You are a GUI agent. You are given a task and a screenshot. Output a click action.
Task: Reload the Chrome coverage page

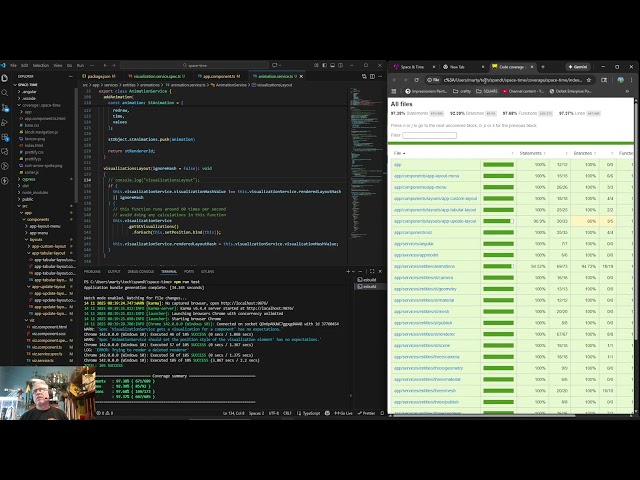[416, 80]
